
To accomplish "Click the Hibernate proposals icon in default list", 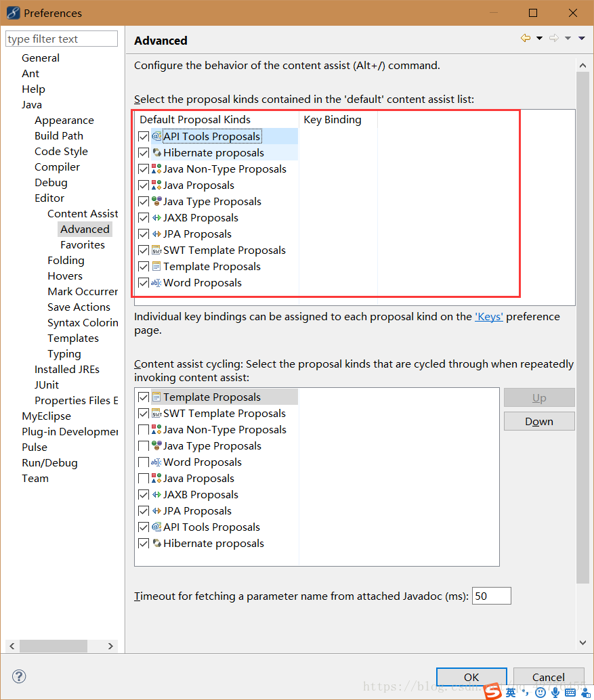I will [x=156, y=153].
